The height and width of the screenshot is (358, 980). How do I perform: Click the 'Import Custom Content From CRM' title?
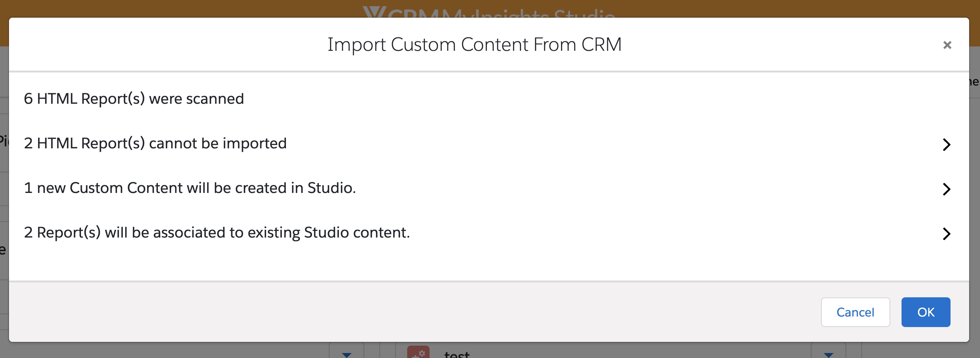point(474,45)
